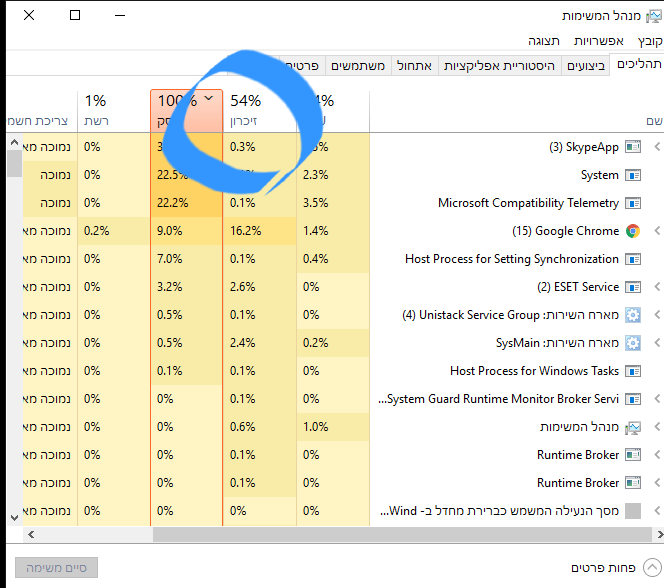
Task: Click the Task Manager title bar icon
Action: (x=653, y=16)
